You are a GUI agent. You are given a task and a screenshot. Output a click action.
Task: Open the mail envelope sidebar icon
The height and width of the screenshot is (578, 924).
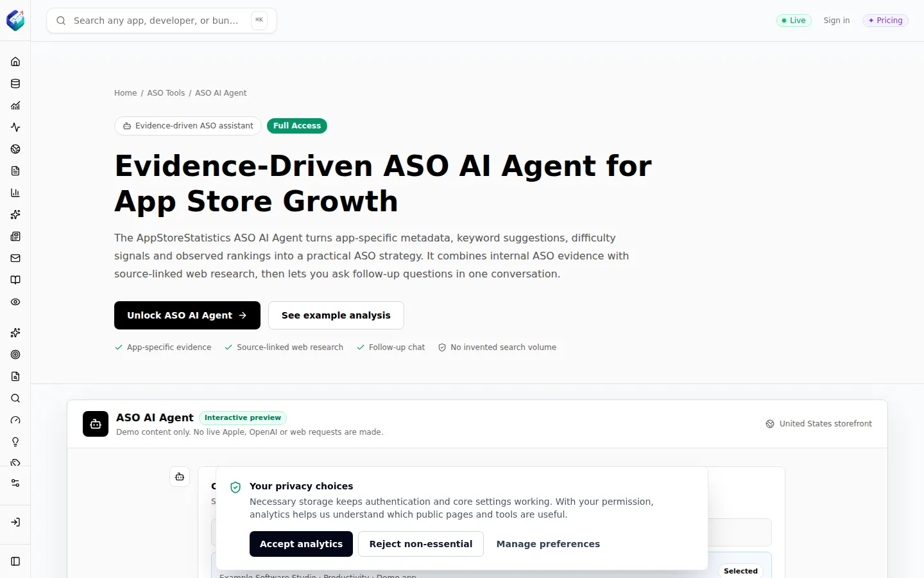(15, 258)
